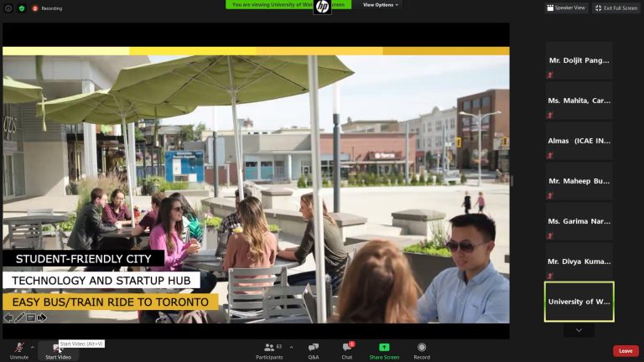Click the previous slide arrow on slideshow

pos(8,318)
